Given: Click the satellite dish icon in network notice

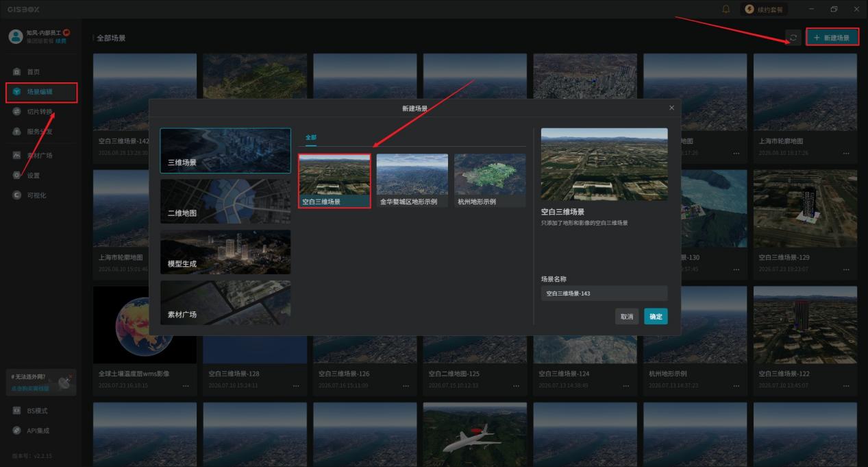Looking at the screenshot, I should coord(65,382).
